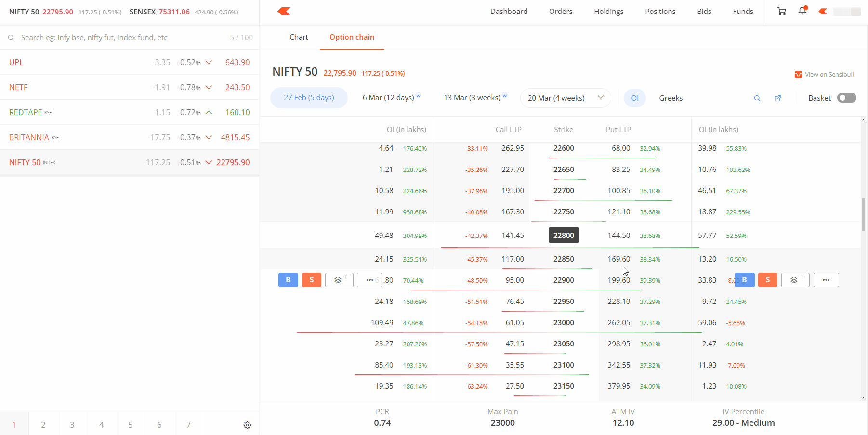Click the SENSEX ticker in the top bar
This screenshot has height=435, width=868.
184,12
